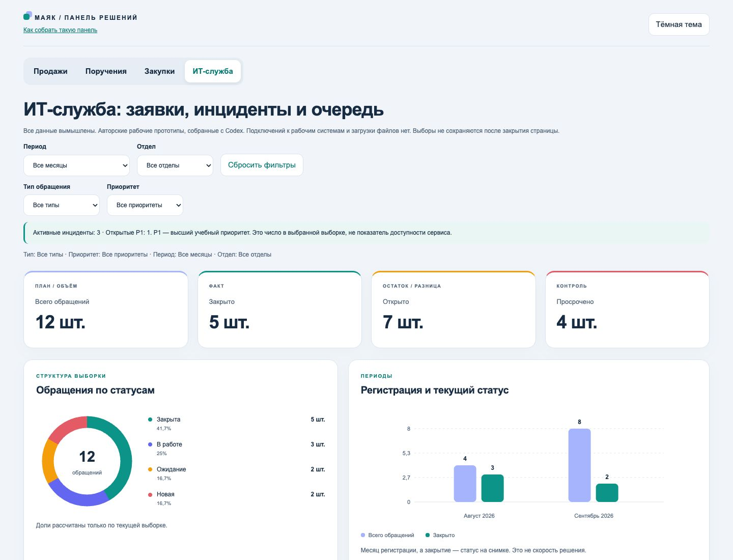Click the Новая 2 шт. value

pyautogui.click(x=318, y=494)
